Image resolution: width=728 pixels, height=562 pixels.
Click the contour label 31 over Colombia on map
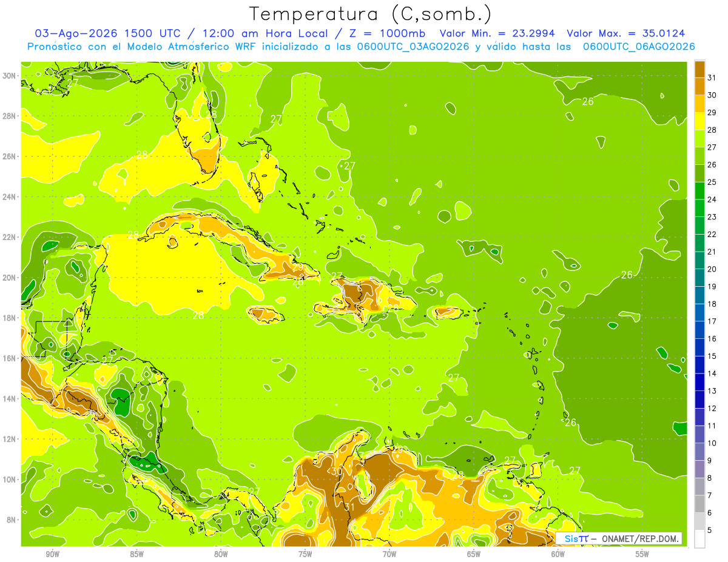click(x=349, y=507)
